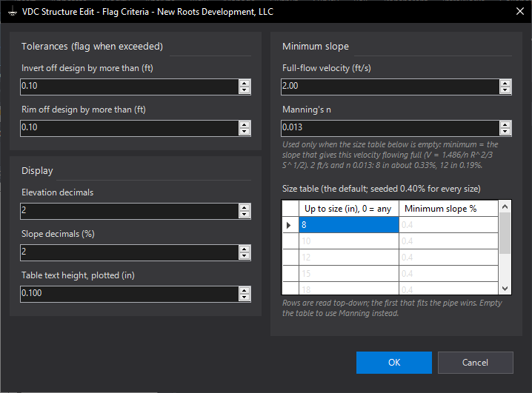Select the size cell with value 8

[x=349, y=225]
